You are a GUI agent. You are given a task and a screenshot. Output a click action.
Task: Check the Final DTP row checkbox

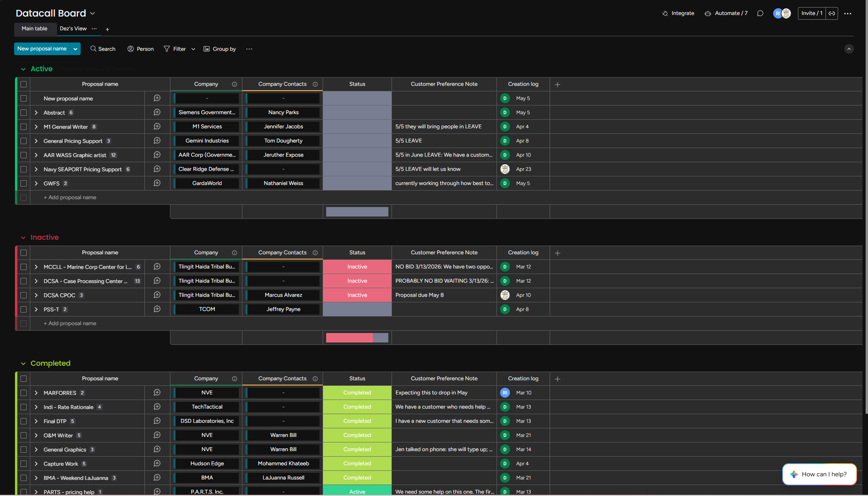click(24, 421)
